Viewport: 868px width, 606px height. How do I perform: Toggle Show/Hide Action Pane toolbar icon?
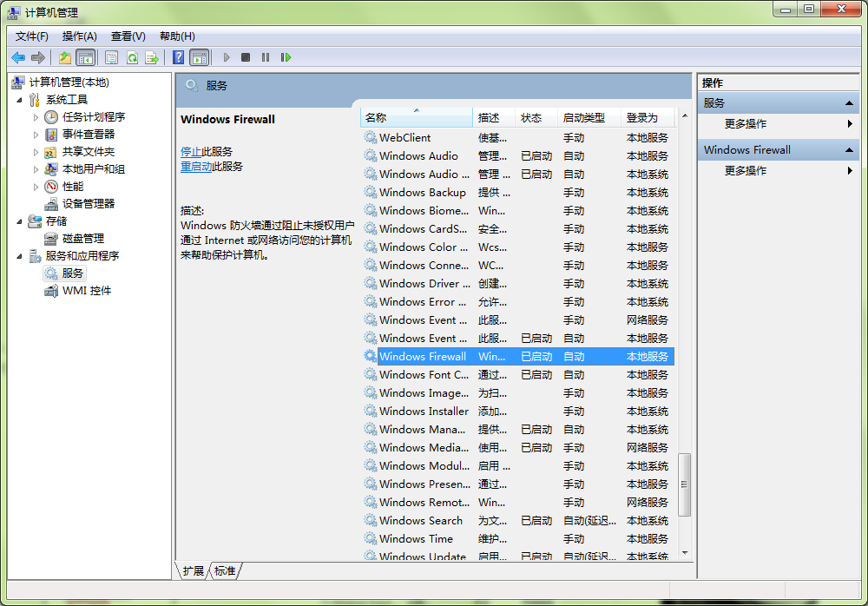point(200,57)
